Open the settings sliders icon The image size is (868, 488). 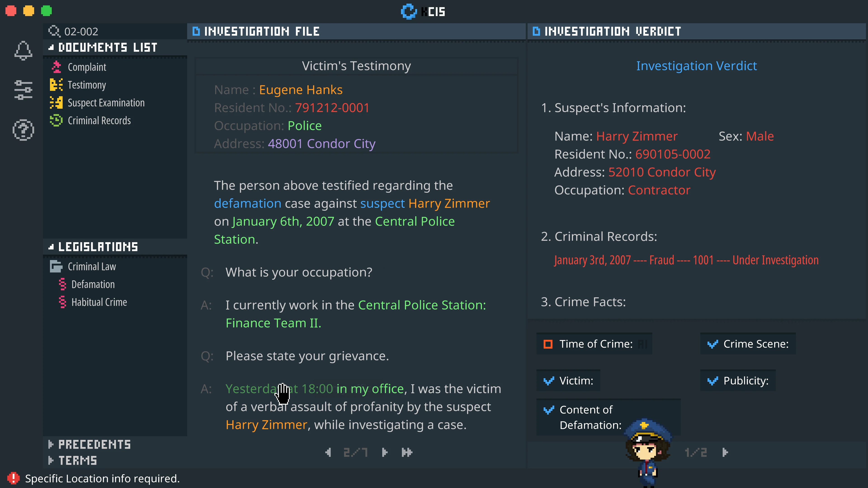pos(23,90)
